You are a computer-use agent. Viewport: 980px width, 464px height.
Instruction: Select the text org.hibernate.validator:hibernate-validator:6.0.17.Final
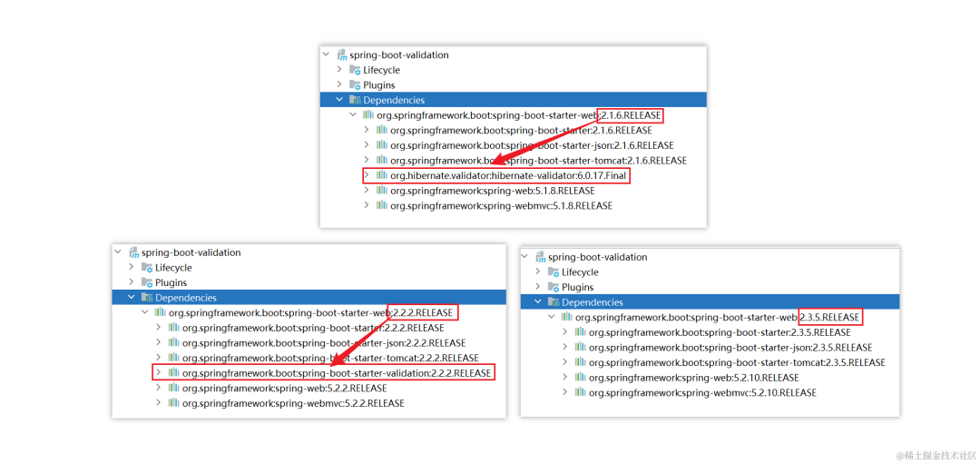(x=508, y=176)
